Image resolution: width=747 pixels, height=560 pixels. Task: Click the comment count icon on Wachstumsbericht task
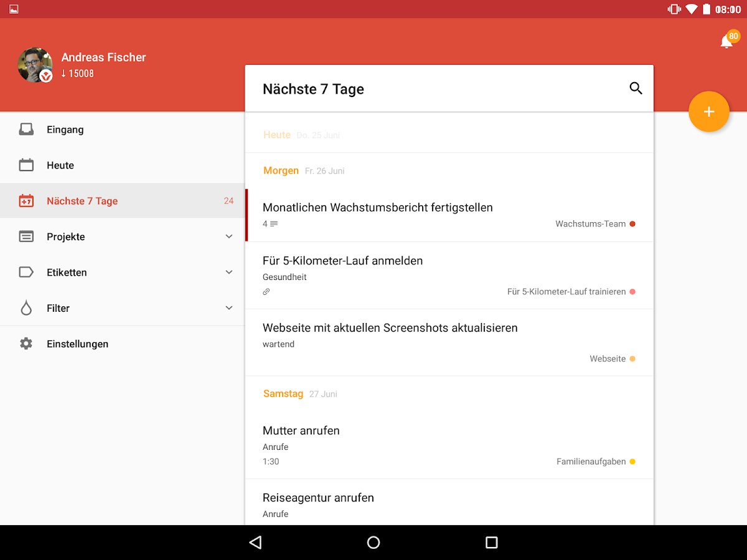270,223
